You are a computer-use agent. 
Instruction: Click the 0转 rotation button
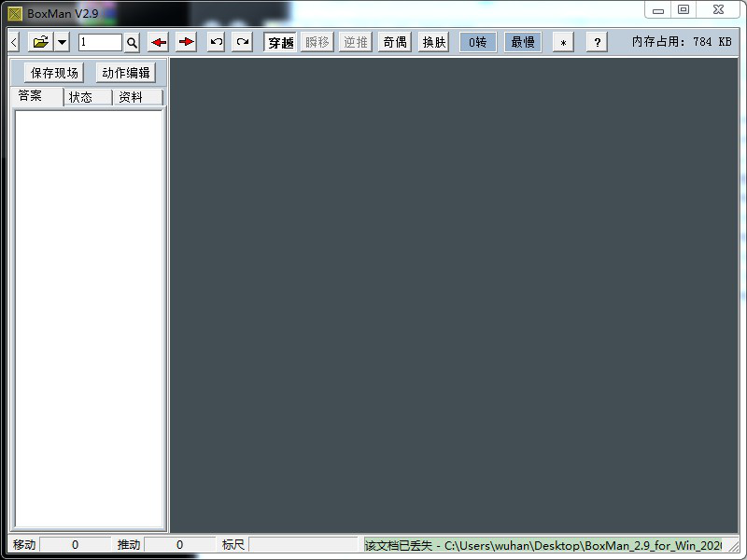(x=478, y=42)
